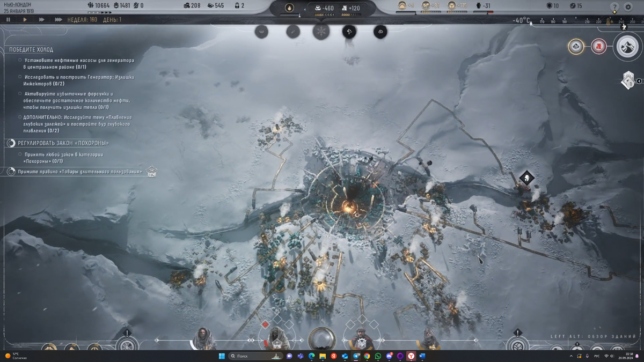Viewport: 644px width, 362px height.
Task: Click the city name НЬЮ-ЛОНДОН
Action: tap(18, 4)
